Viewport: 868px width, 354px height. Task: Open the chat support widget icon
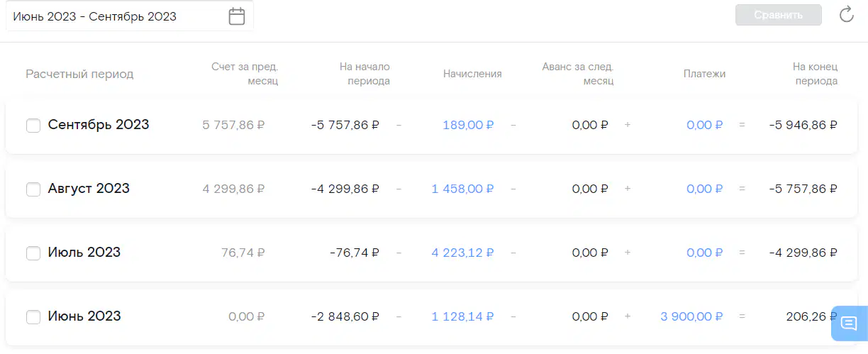pyautogui.click(x=849, y=323)
